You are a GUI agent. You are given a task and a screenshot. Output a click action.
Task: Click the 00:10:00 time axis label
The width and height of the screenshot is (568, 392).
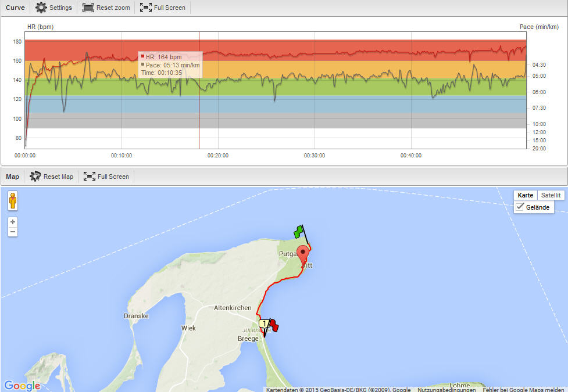click(122, 155)
